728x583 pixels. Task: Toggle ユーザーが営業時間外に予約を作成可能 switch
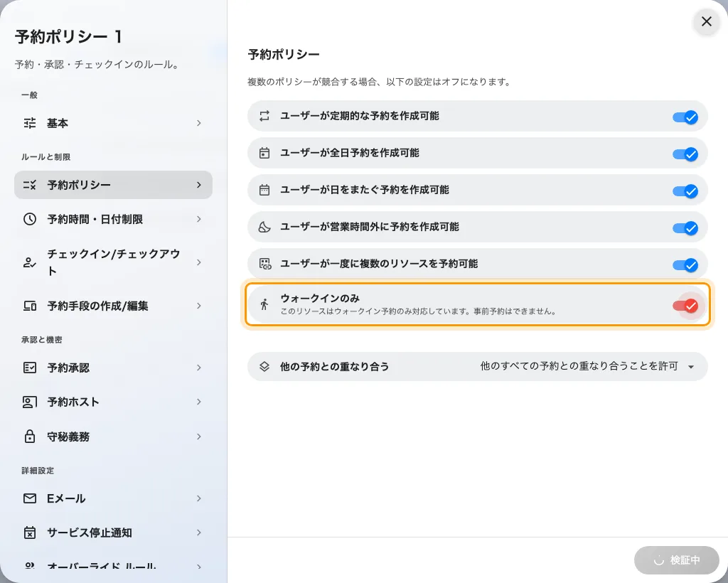coord(686,228)
